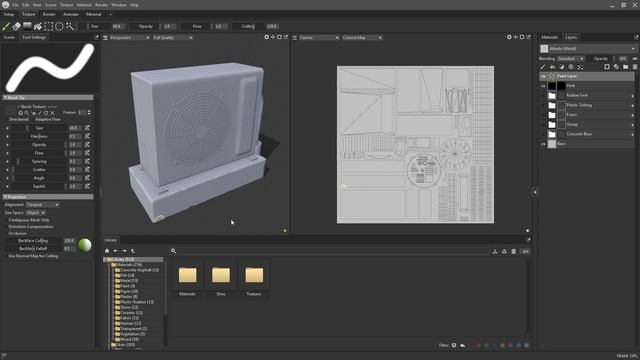Switch to the Animate workspace tab

point(71,14)
